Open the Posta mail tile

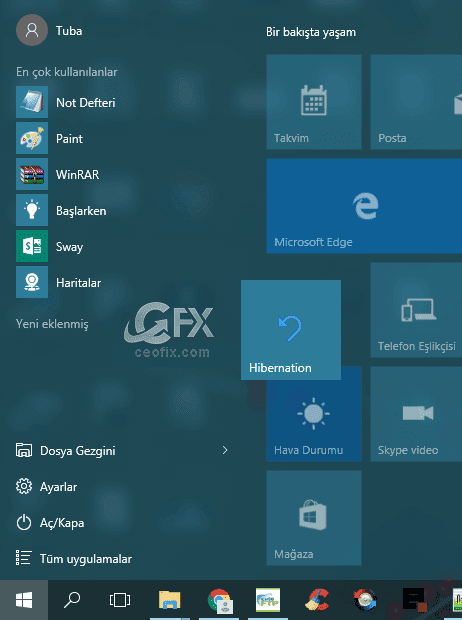[416, 102]
